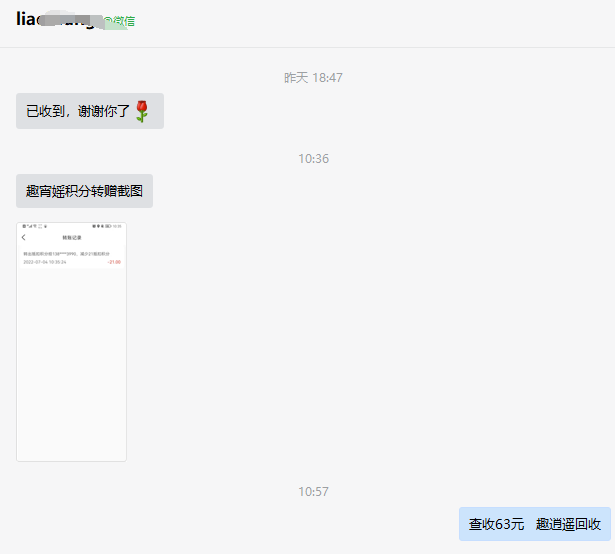
Task: Click signal icons in thumbnail status bar
Action: click(x=30, y=226)
